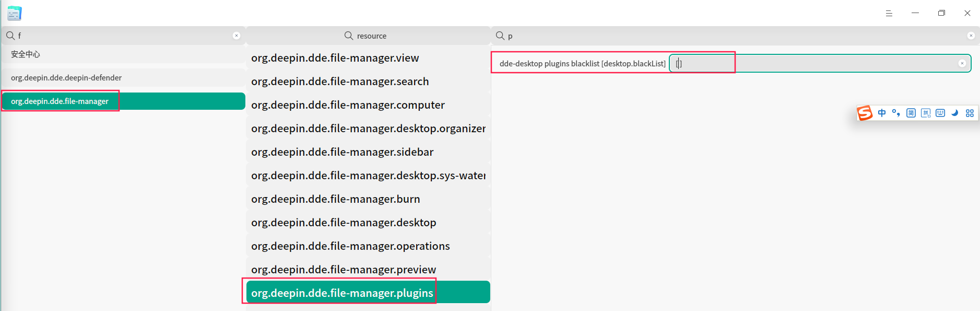
Task: Select the 安全中心 app entry
Action: click(123, 54)
